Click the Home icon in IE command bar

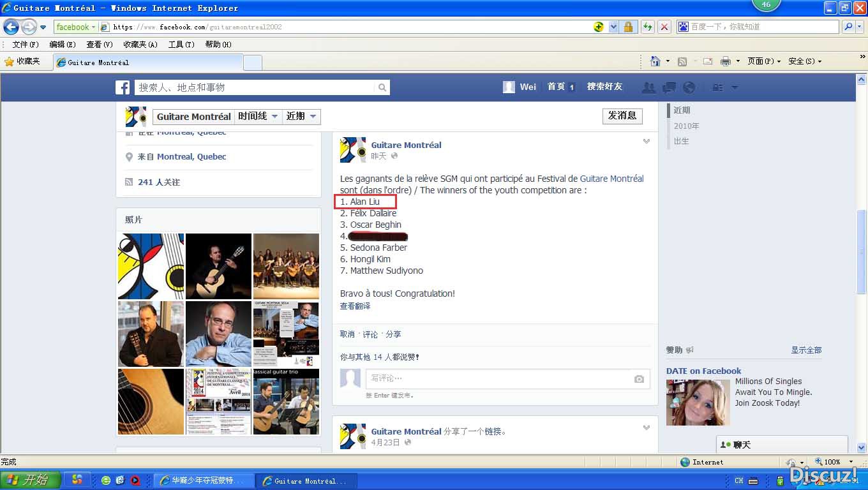pos(655,61)
